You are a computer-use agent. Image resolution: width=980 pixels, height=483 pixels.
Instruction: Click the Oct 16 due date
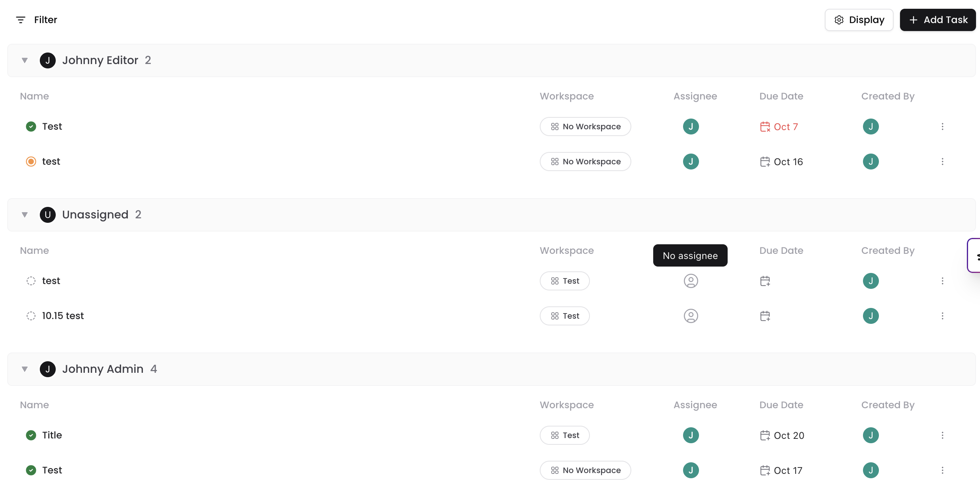[781, 162]
